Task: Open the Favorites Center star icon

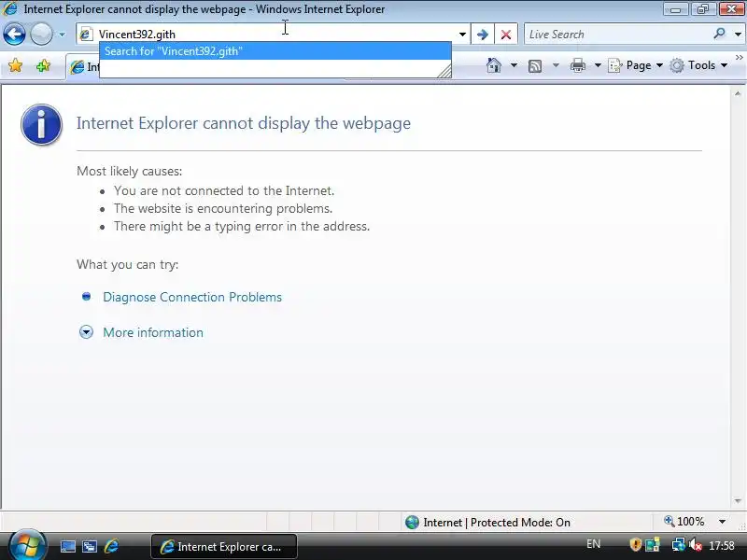Action: point(15,65)
